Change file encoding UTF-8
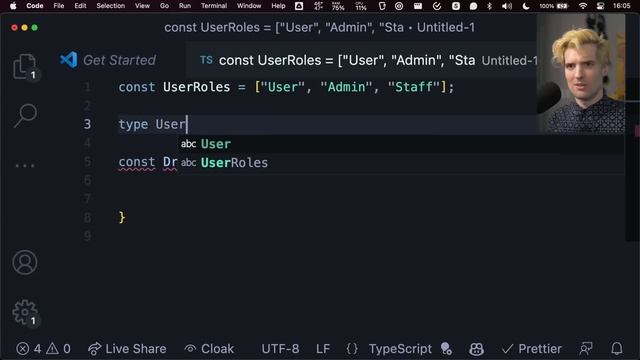 click(x=280, y=349)
